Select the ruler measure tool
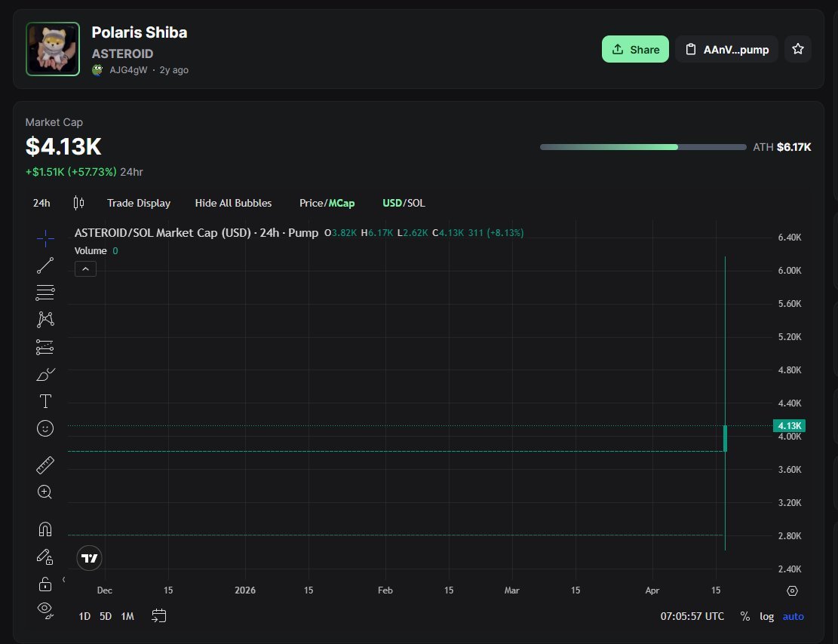This screenshot has height=644, width=838. pyautogui.click(x=45, y=465)
